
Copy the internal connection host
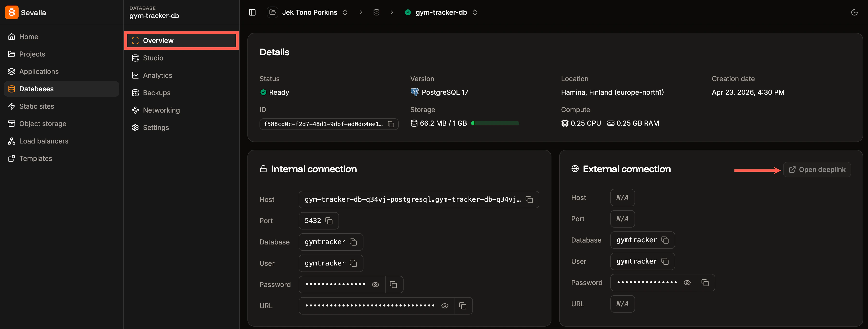click(x=529, y=200)
